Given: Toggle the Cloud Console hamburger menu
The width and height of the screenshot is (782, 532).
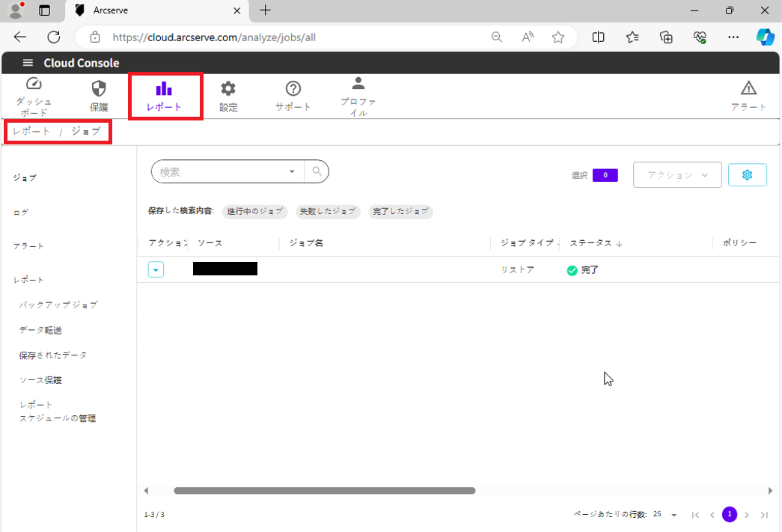Looking at the screenshot, I should pos(28,63).
